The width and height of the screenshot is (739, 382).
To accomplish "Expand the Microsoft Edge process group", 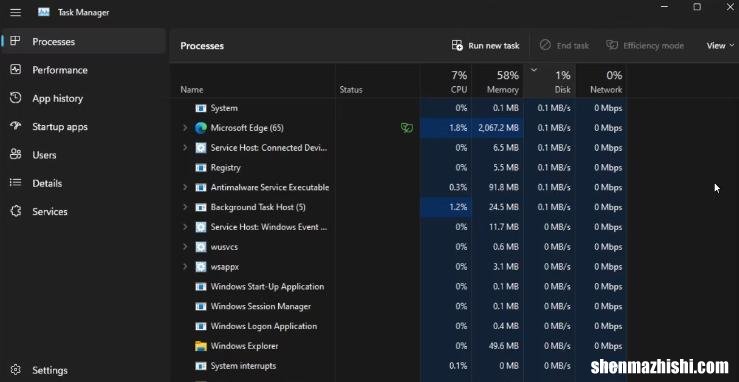I will (185, 128).
